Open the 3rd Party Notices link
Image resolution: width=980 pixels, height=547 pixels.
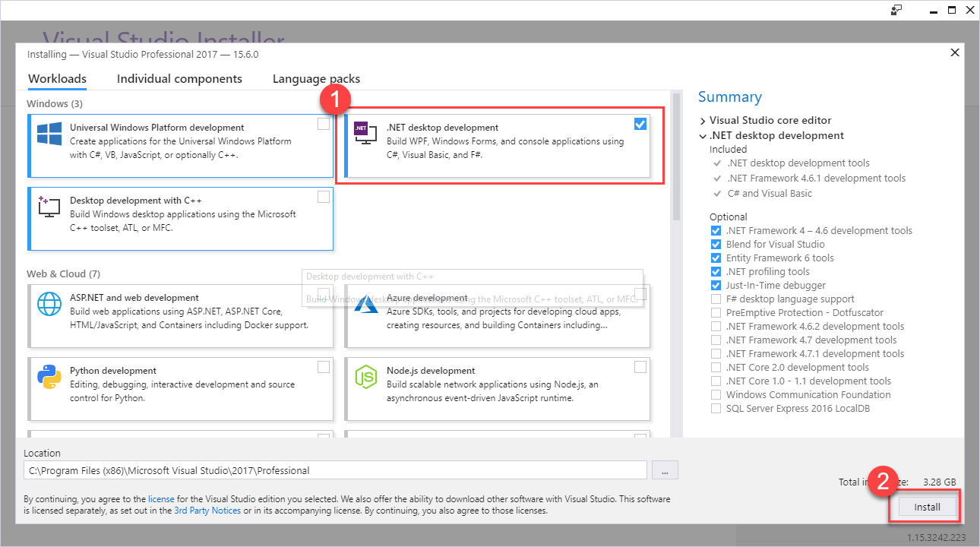(x=207, y=510)
